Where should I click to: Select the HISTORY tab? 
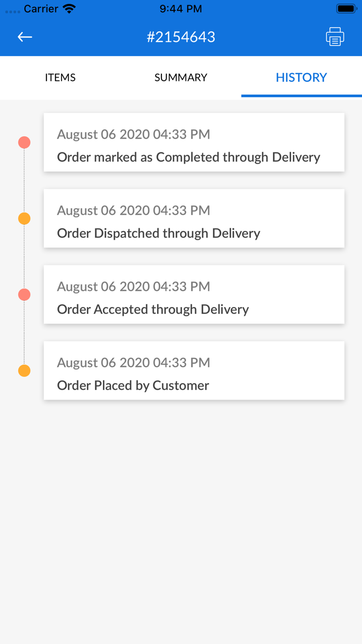tap(301, 77)
